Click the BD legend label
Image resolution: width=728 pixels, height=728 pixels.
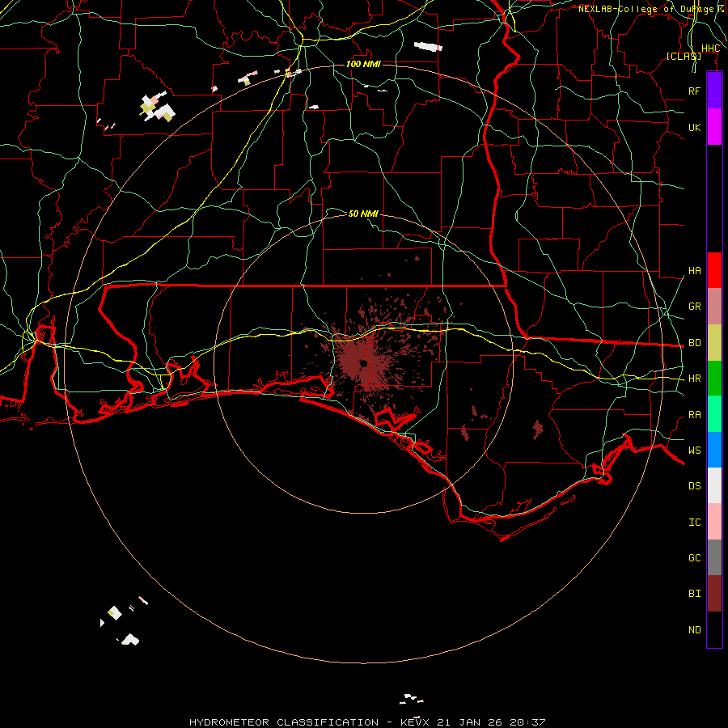pyautogui.click(x=694, y=342)
